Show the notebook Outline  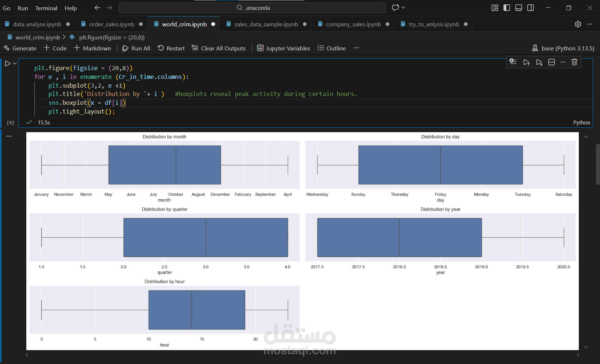tap(331, 48)
